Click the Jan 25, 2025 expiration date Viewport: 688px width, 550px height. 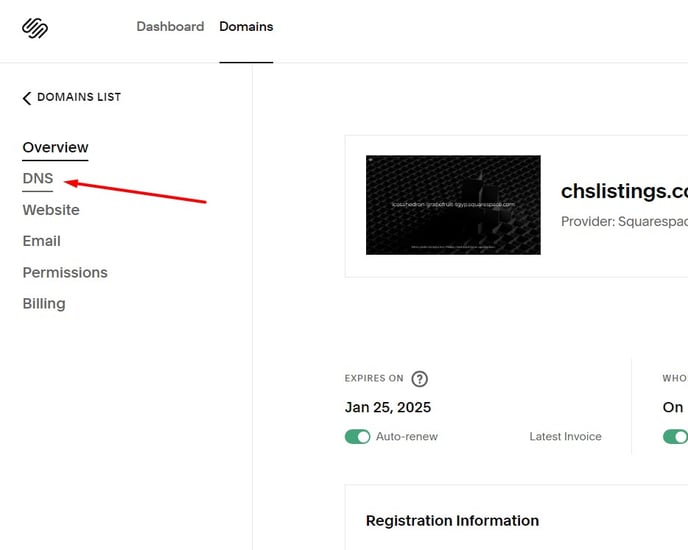(388, 407)
